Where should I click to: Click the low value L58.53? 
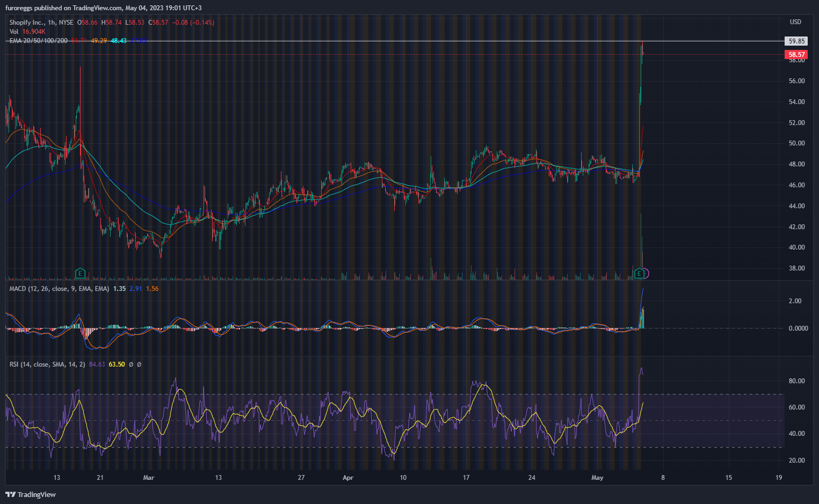pyautogui.click(x=135, y=23)
